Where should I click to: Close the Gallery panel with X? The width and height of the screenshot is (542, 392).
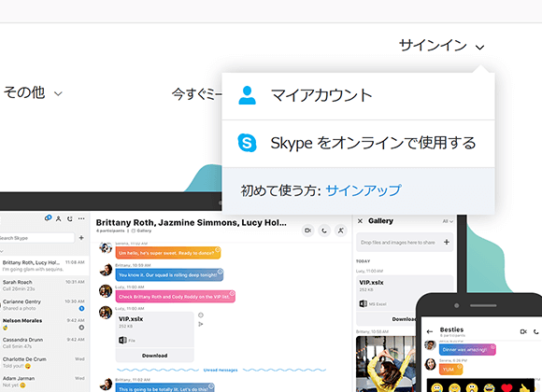pos(360,221)
